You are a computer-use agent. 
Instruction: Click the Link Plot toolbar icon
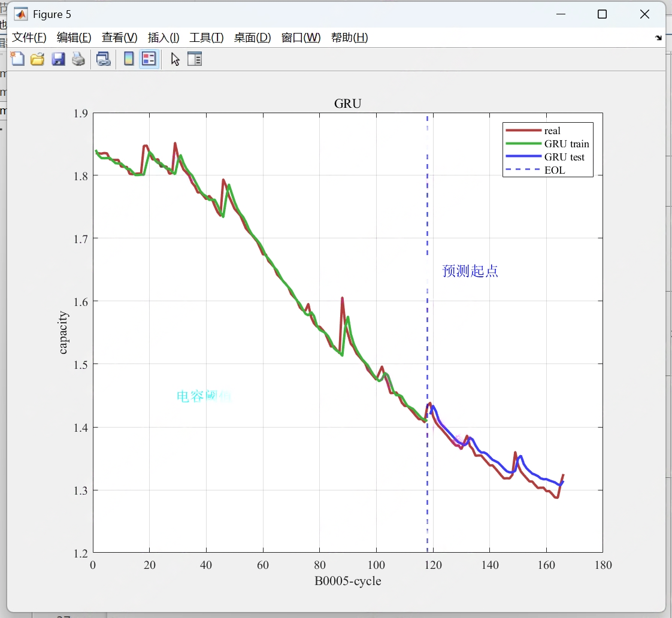pyautogui.click(x=103, y=59)
